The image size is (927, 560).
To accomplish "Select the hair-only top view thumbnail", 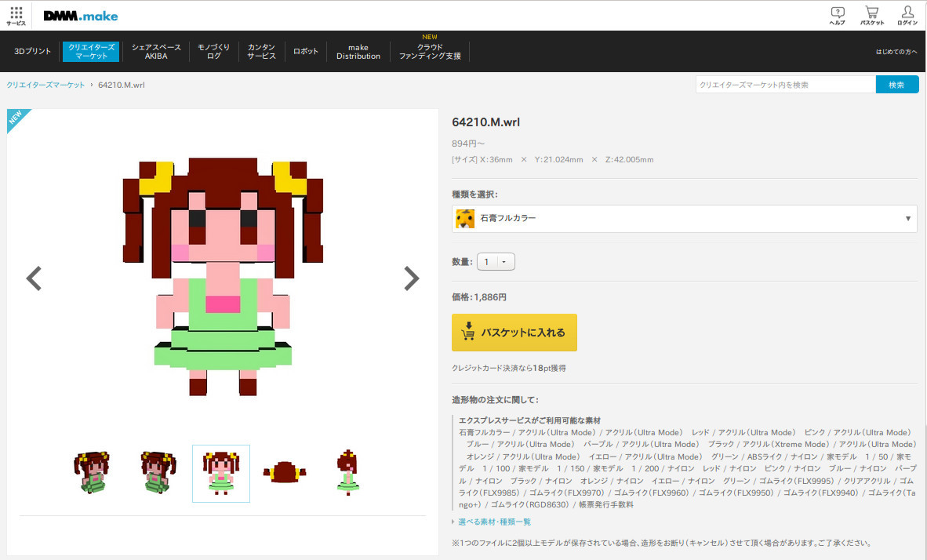I will [x=285, y=473].
